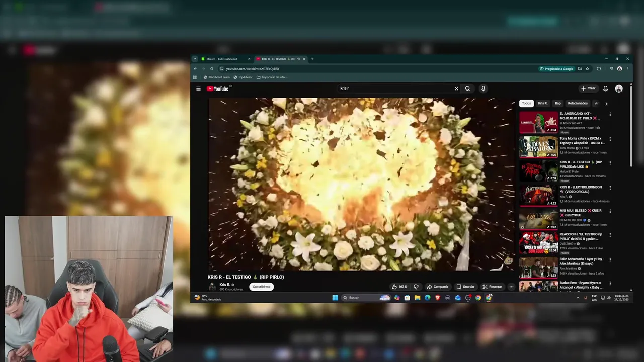Select the Todos filter chip
The width and height of the screenshot is (644, 362).
526,103
